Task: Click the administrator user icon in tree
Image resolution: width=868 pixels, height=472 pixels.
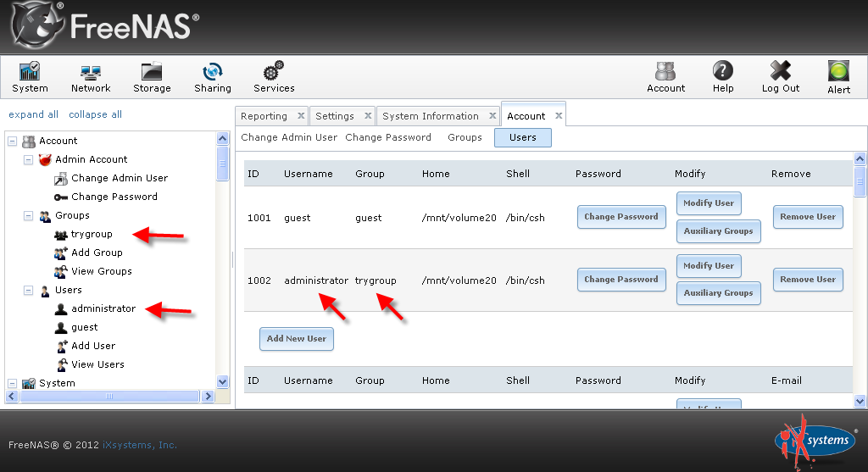Action: pyautogui.click(x=61, y=309)
